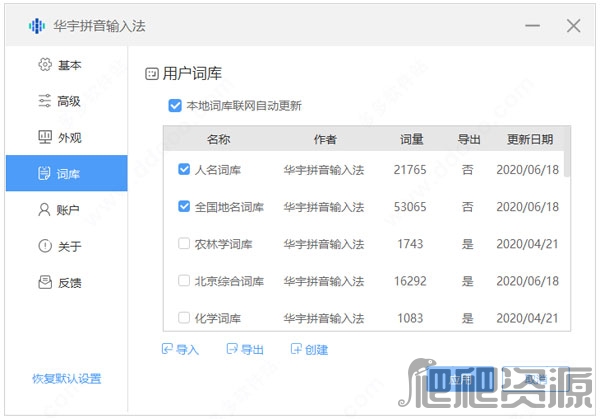Click the dictionary icon beside 词库
Image resolution: width=600 pixels, height=419 pixels.
point(44,173)
